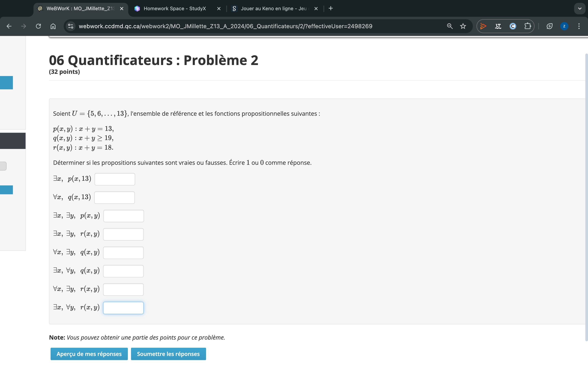Expand the tab search dropdown
The image size is (588, 368).
point(580,9)
